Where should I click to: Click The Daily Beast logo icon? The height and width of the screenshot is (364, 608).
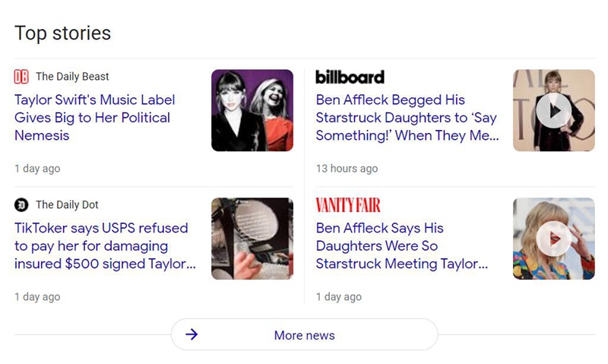(21, 77)
